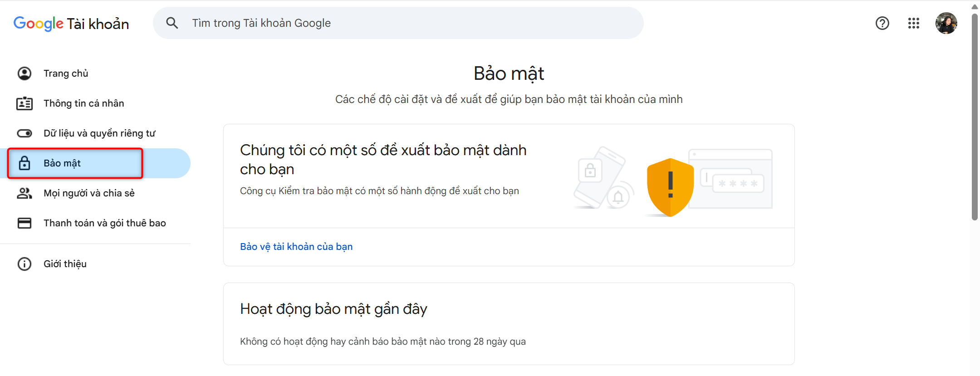Click the Bảo mật lock icon
The width and height of the screenshot is (980, 376).
coord(24,163)
